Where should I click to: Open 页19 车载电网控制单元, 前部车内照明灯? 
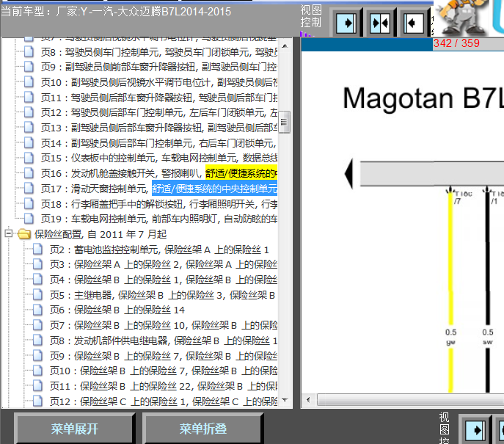click(159, 219)
